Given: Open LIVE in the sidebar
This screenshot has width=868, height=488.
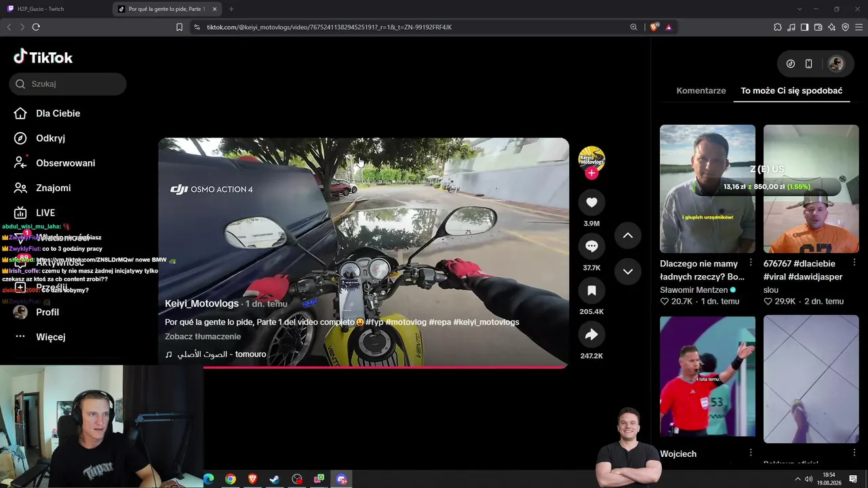Looking at the screenshot, I should pos(34,213).
